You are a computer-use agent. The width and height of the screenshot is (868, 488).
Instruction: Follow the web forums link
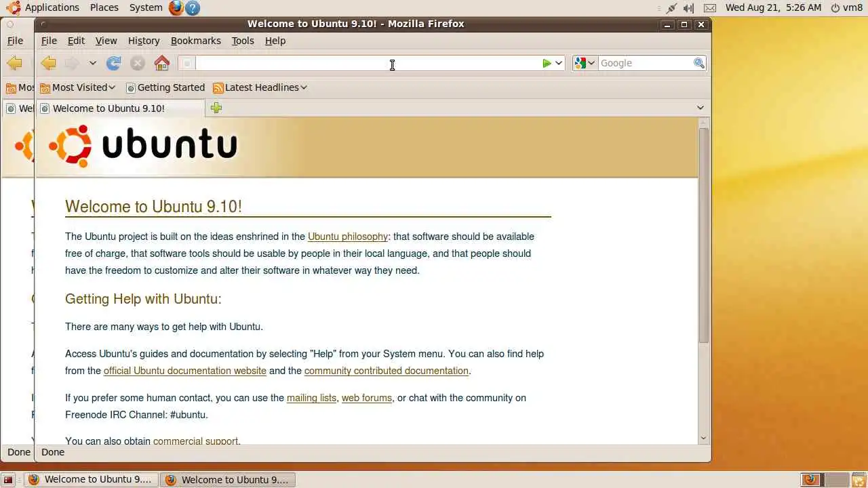click(x=367, y=398)
